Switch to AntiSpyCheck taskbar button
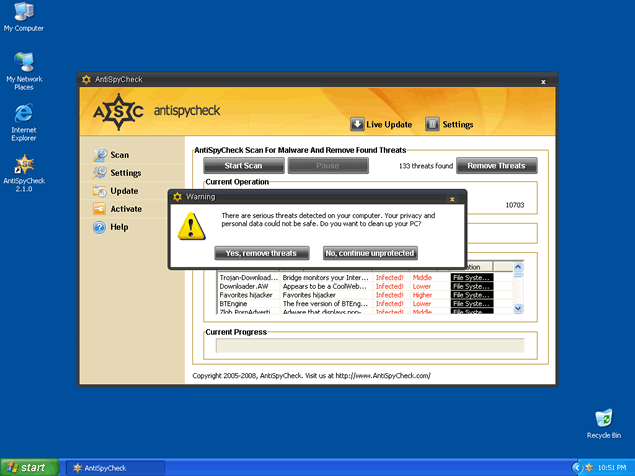 click(115, 467)
